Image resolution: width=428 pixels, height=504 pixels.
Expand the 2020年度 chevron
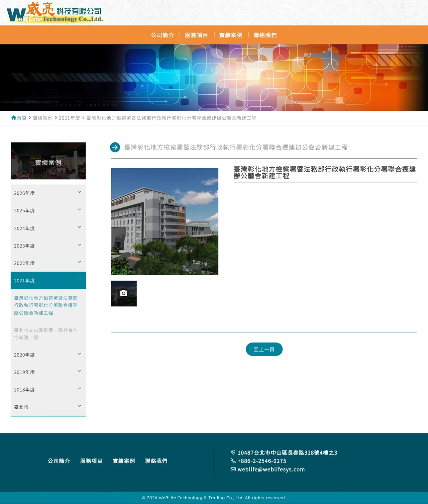[x=80, y=354]
